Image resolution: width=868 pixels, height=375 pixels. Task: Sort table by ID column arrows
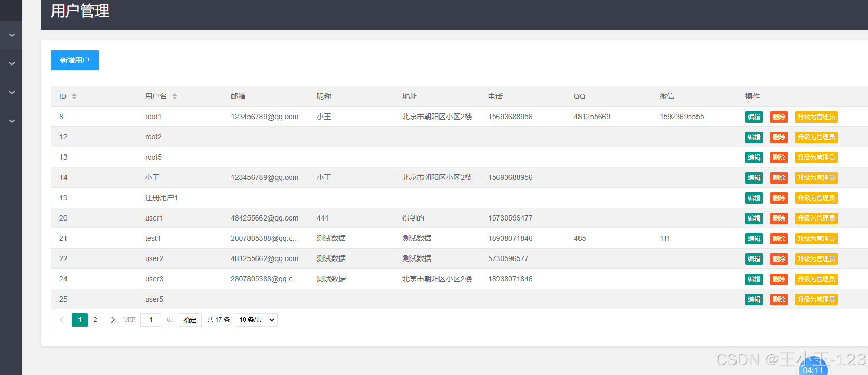(74, 96)
